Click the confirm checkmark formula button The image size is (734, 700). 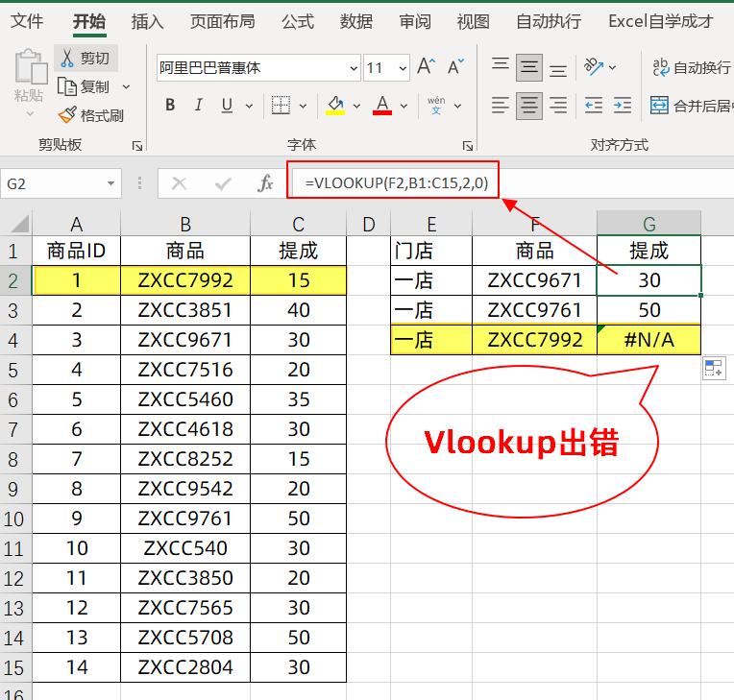point(223,183)
